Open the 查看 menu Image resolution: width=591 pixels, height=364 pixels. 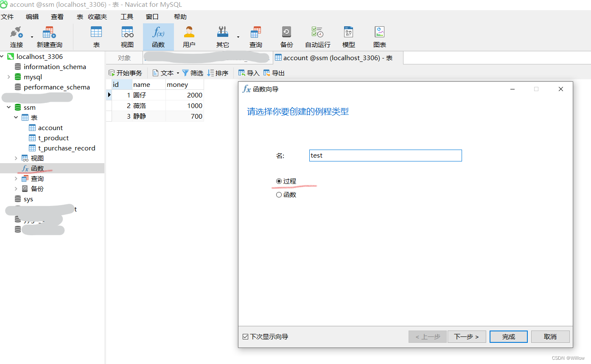57,17
